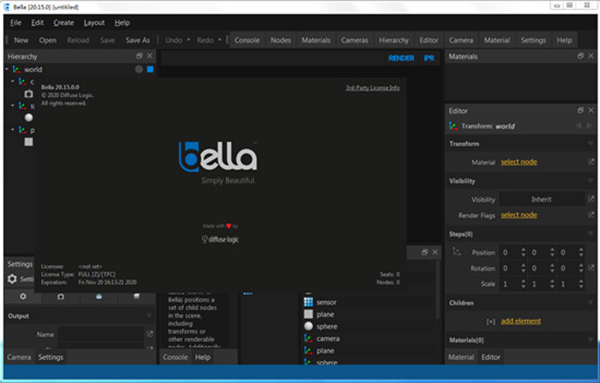
Task: Collapse the world tree node
Action: click(x=7, y=69)
